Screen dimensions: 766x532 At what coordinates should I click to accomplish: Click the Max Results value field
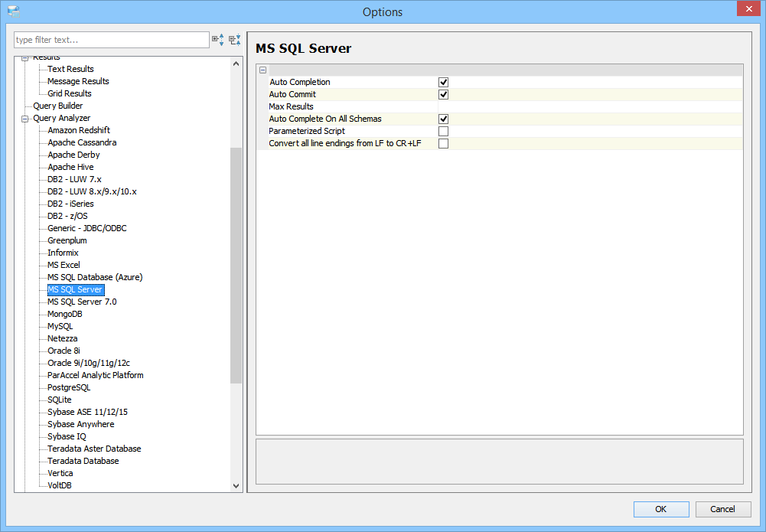(589, 106)
